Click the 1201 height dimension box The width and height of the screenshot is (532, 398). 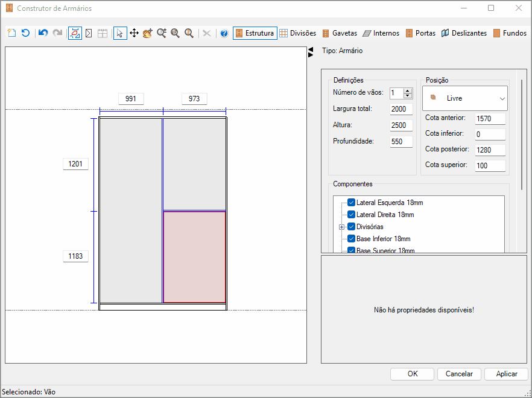pyautogui.click(x=75, y=164)
